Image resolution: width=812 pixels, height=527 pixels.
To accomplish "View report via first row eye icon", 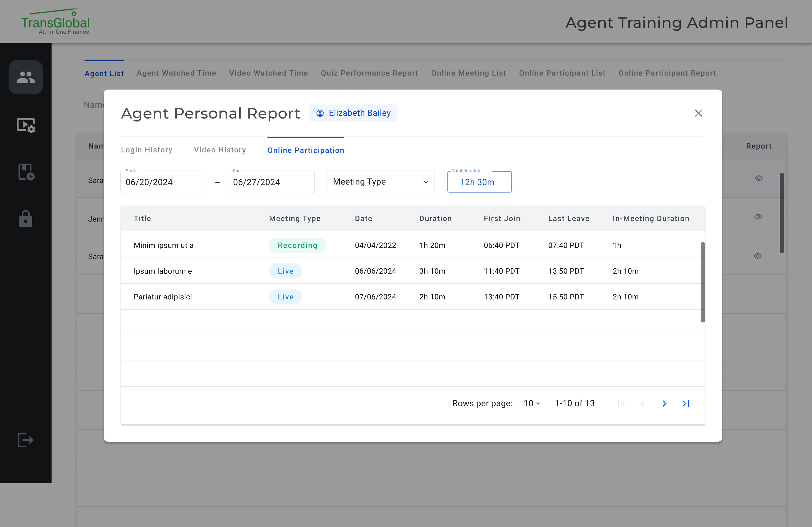I will pos(759,178).
